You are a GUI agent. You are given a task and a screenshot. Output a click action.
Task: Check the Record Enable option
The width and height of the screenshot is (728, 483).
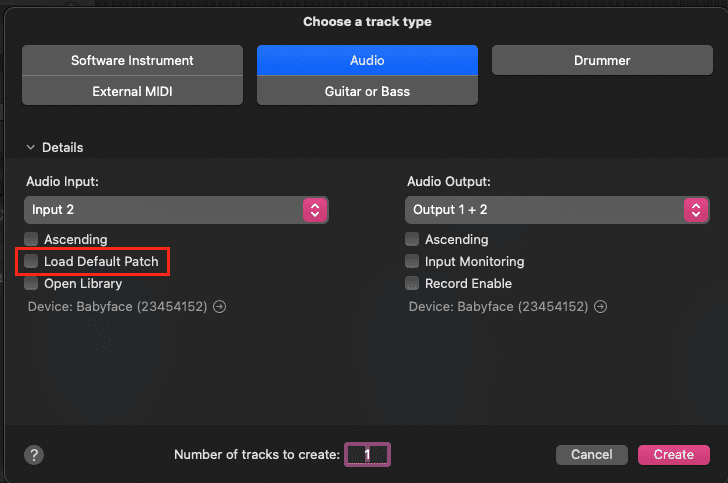coord(412,283)
